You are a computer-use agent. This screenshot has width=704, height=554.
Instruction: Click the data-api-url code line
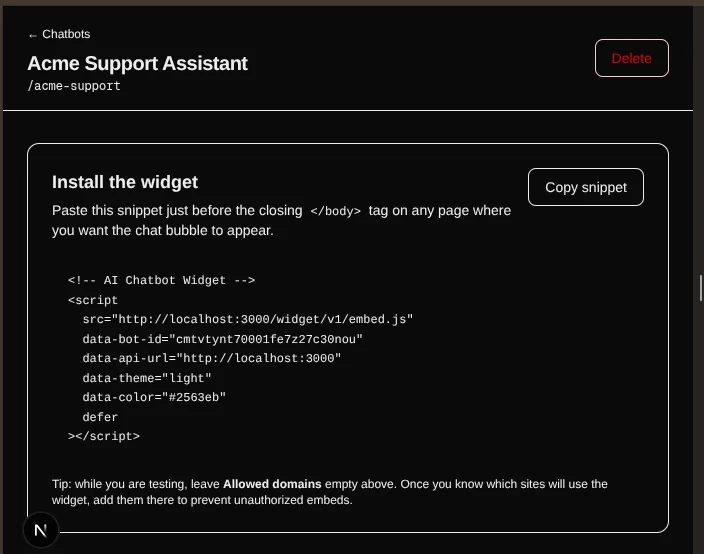211,358
